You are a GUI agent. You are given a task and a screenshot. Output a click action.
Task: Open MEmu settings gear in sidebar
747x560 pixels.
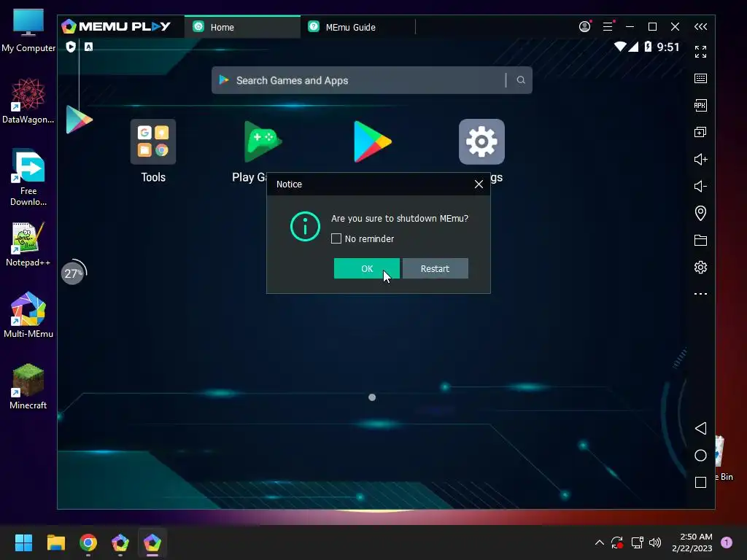click(x=700, y=267)
